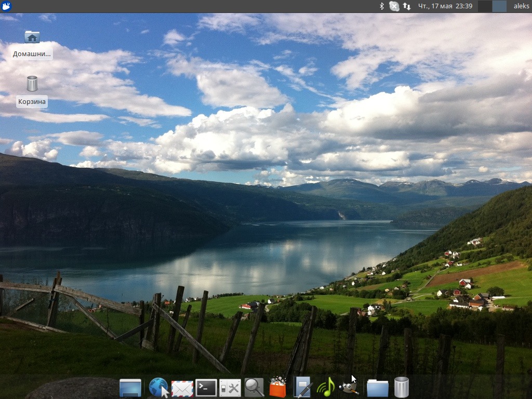Launch the GIMP image editor from the dock

(349, 388)
